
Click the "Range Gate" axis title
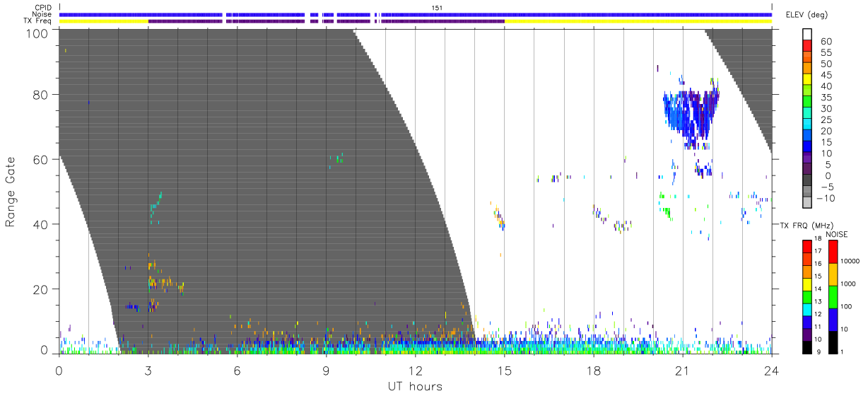pyautogui.click(x=11, y=192)
